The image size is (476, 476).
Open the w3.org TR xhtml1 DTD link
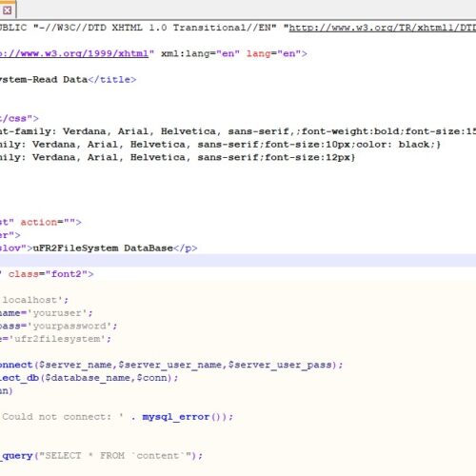[383, 28]
